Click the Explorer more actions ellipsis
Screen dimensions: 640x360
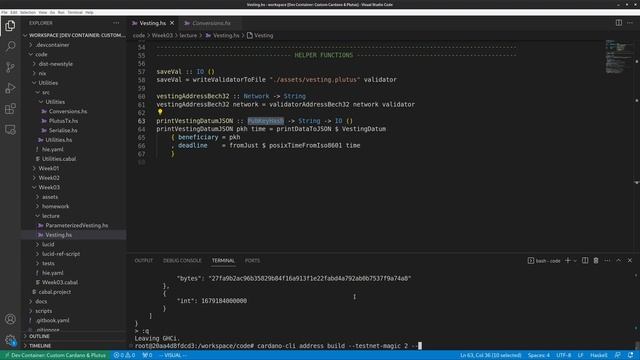116,23
